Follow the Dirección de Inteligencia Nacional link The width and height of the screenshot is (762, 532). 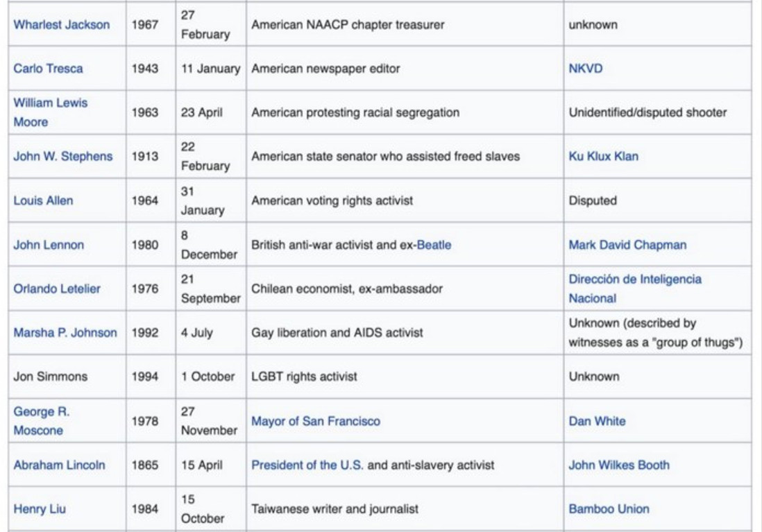coord(635,289)
